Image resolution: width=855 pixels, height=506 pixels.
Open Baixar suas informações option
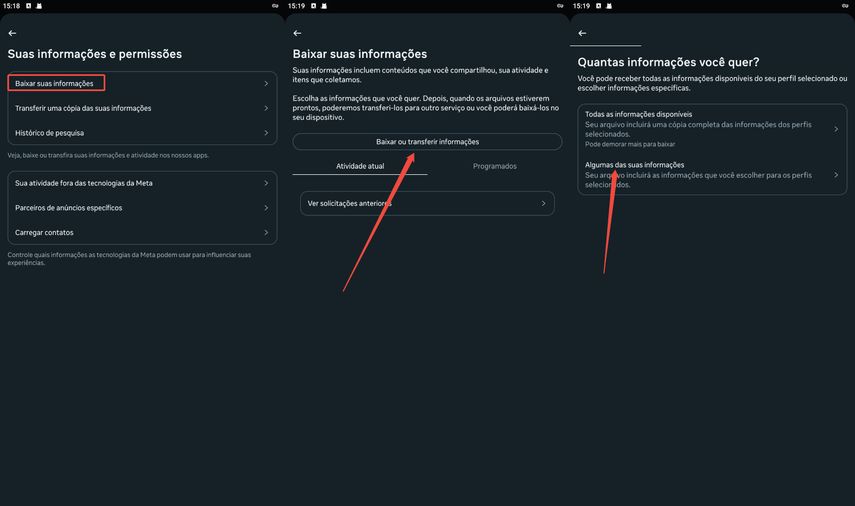142,83
